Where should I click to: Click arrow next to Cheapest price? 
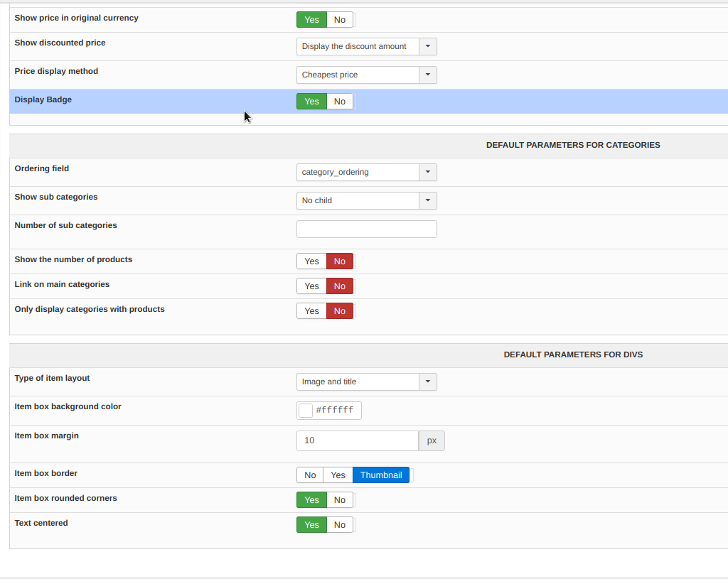(x=427, y=75)
